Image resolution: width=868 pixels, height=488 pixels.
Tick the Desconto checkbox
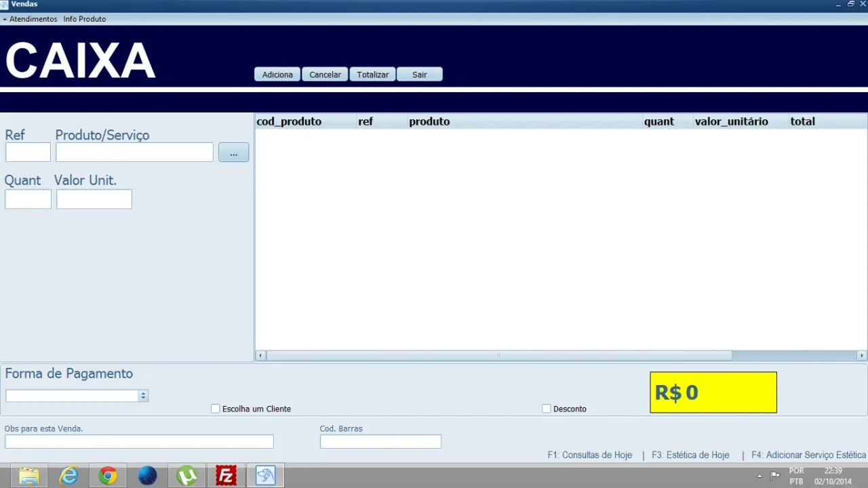point(547,409)
